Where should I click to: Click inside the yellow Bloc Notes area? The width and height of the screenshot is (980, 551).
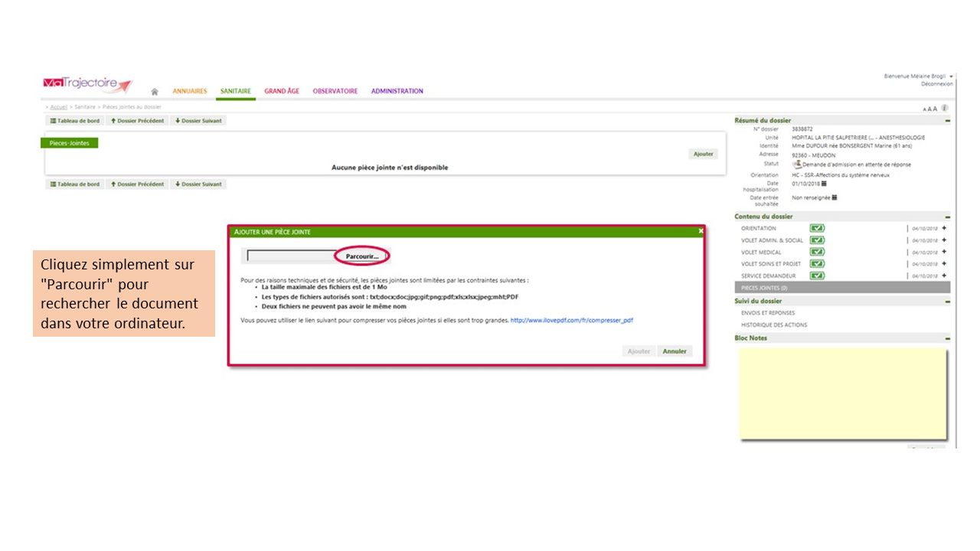pos(841,394)
